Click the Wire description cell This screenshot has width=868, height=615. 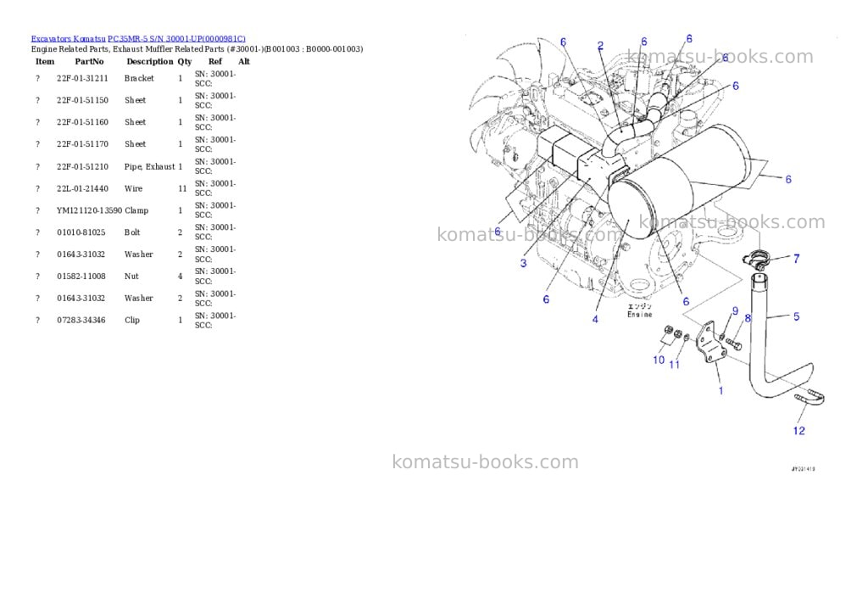tap(133, 189)
